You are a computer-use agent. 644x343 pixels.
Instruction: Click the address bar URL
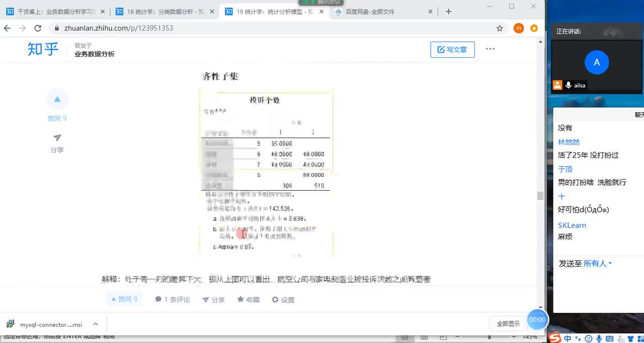(x=119, y=28)
